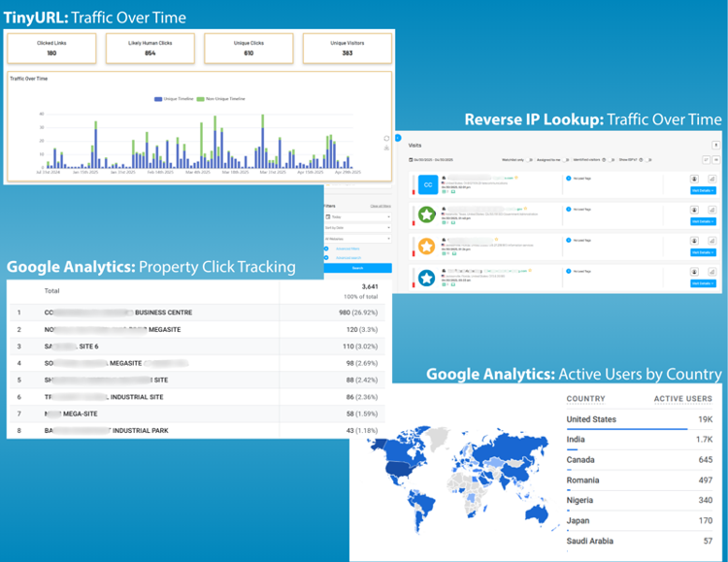Open the Sort by Date dropdown
This screenshot has width=728, height=562.
click(357, 228)
